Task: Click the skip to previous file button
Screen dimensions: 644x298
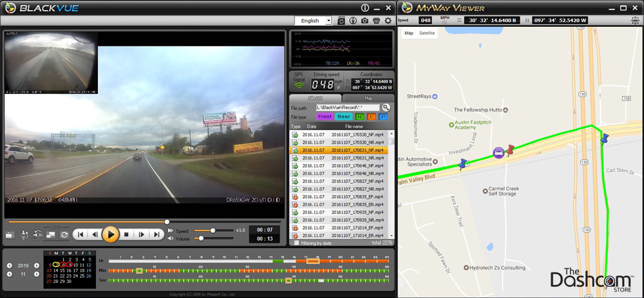Action: point(80,234)
